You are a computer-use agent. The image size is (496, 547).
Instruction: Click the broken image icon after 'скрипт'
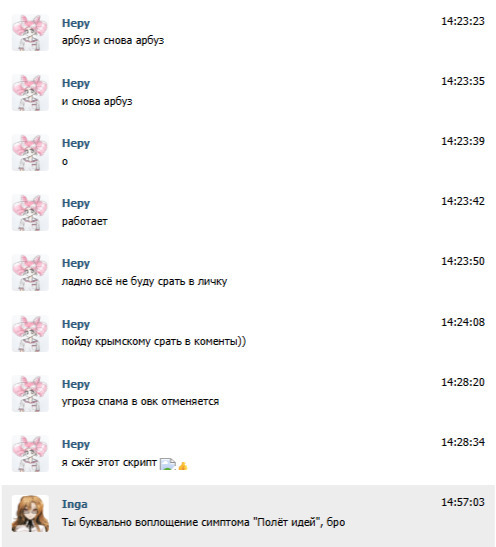pyautogui.click(x=168, y=464)
